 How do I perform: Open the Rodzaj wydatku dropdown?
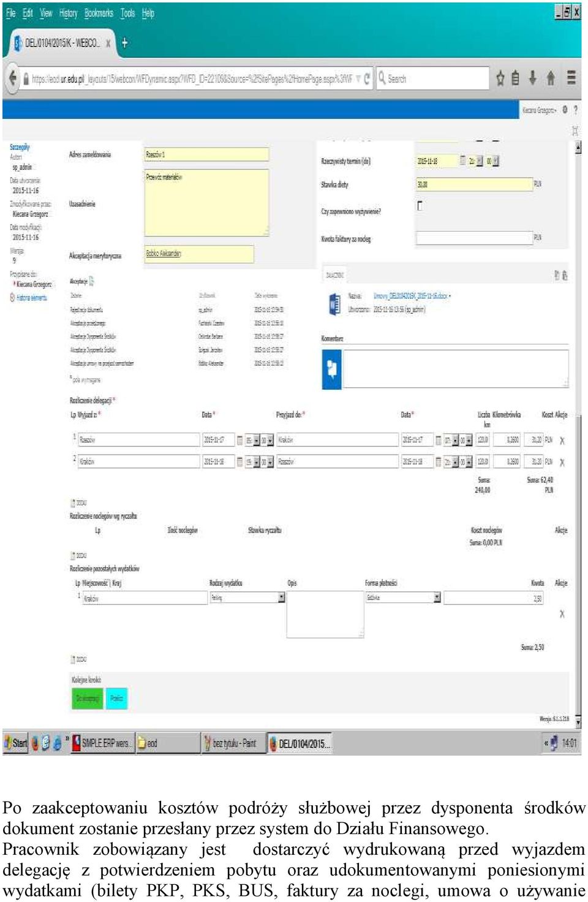(247, 597)
